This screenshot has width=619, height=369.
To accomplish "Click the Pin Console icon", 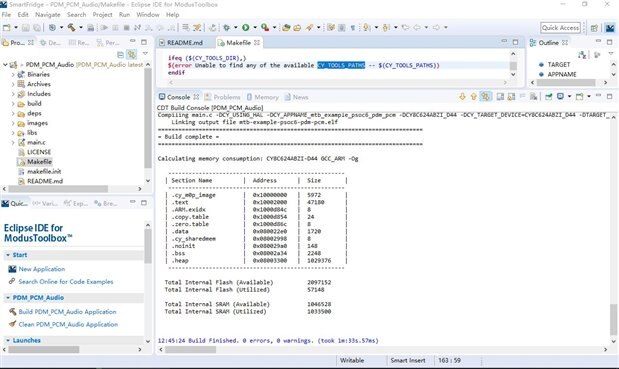I will pyautogui.click(x=548, y=97).
